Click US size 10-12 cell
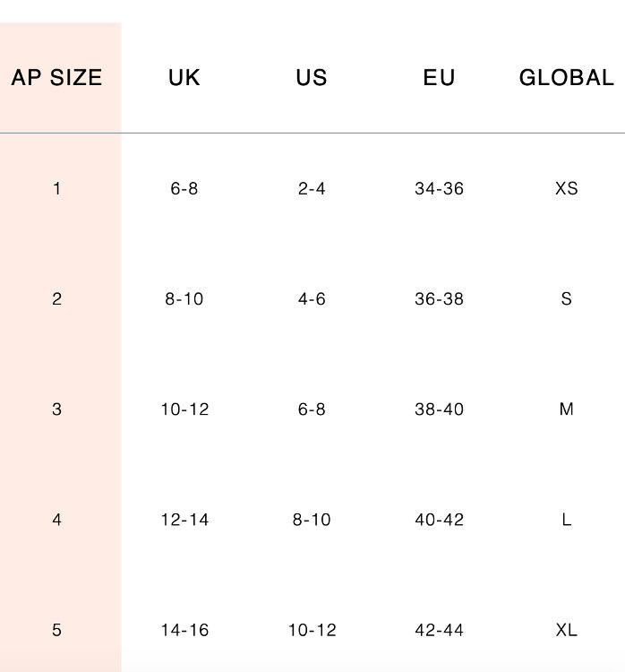 [x=312, y=630]
